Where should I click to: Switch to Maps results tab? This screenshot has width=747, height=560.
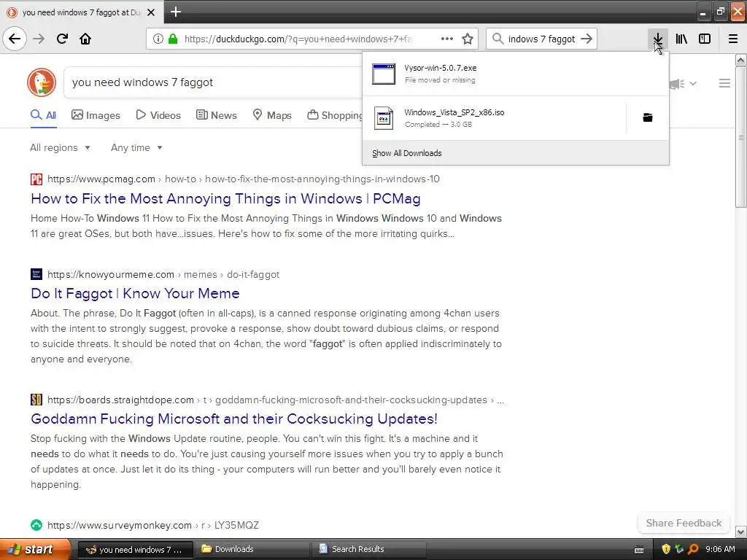point(272,115)
